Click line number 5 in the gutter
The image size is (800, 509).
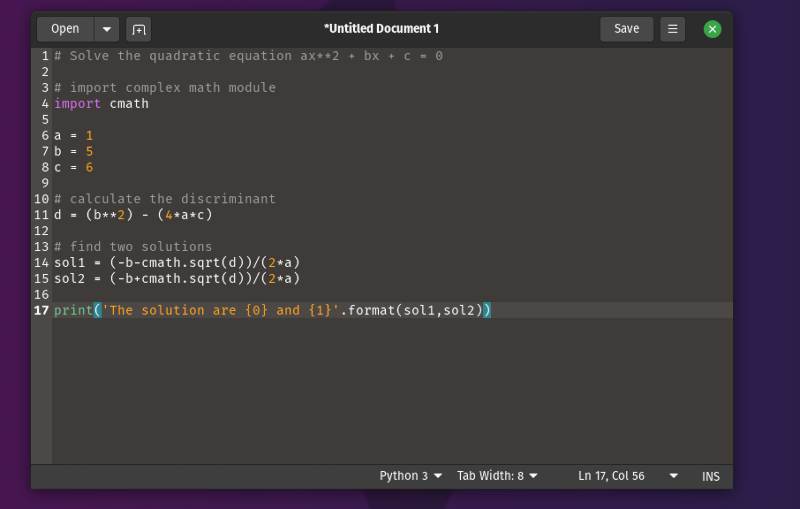45,119
